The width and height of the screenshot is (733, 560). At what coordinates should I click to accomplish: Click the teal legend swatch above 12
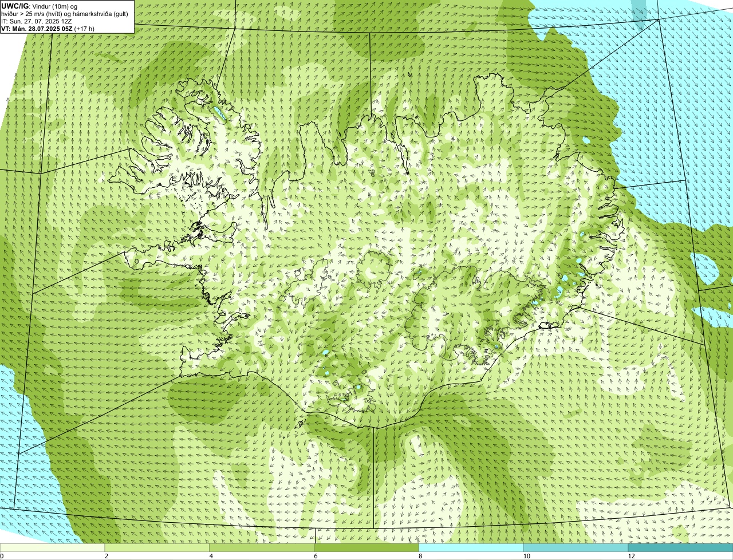pyautogui.click(x=681, y=548)
